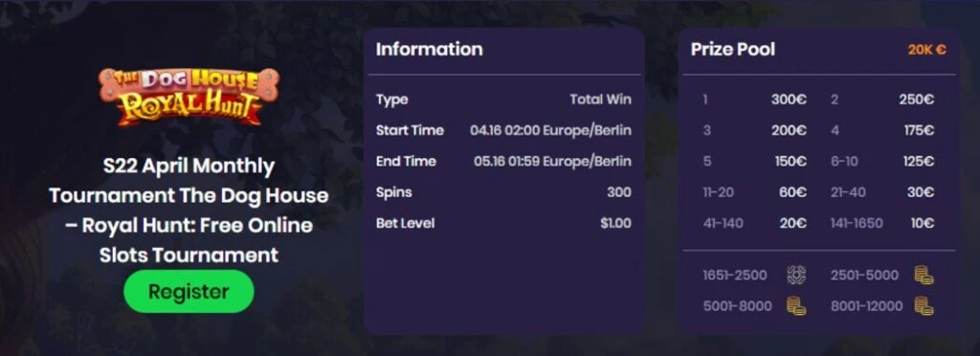This screenshot has height=356, width=980.
Task: Click the coins icon beside 8001-12000
Action: click(924, 306)
